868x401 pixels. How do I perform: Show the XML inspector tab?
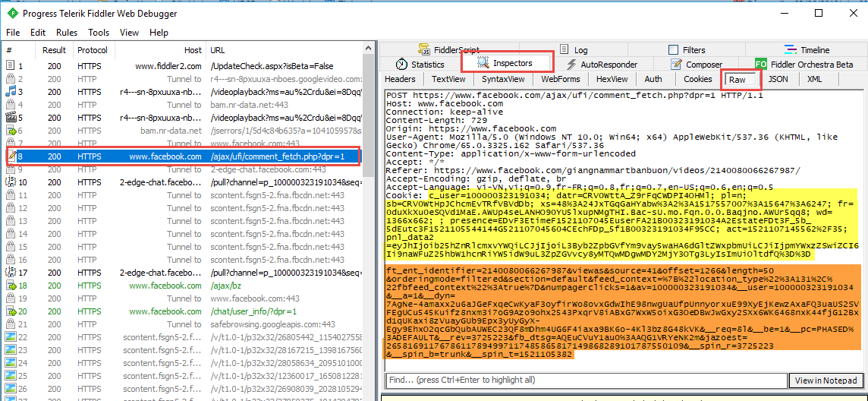point(813,79)
